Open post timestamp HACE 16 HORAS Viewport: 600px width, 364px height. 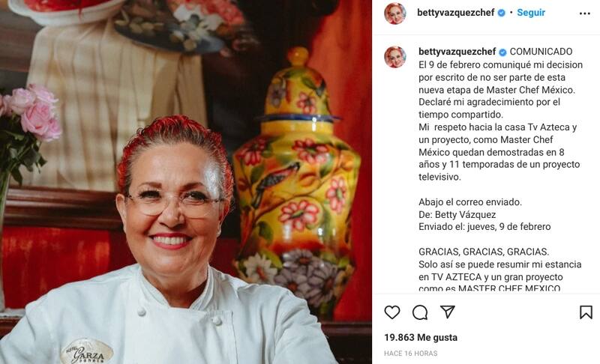click(x=410, y=354)
